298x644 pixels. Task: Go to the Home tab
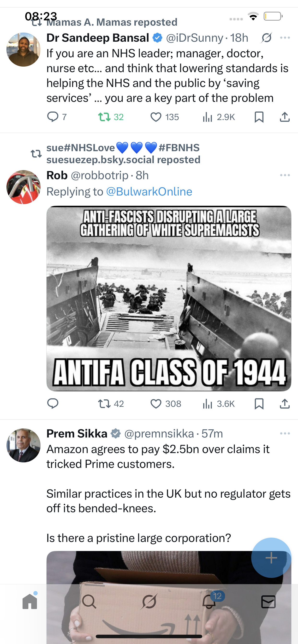30,601
